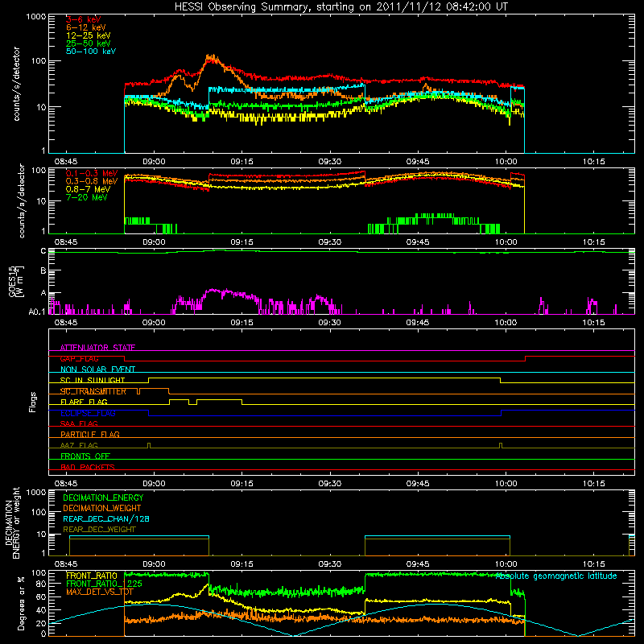Select the 6-12 keV legend label
The height and width of the screenshot is (644, 644).
tap(86, 27)
